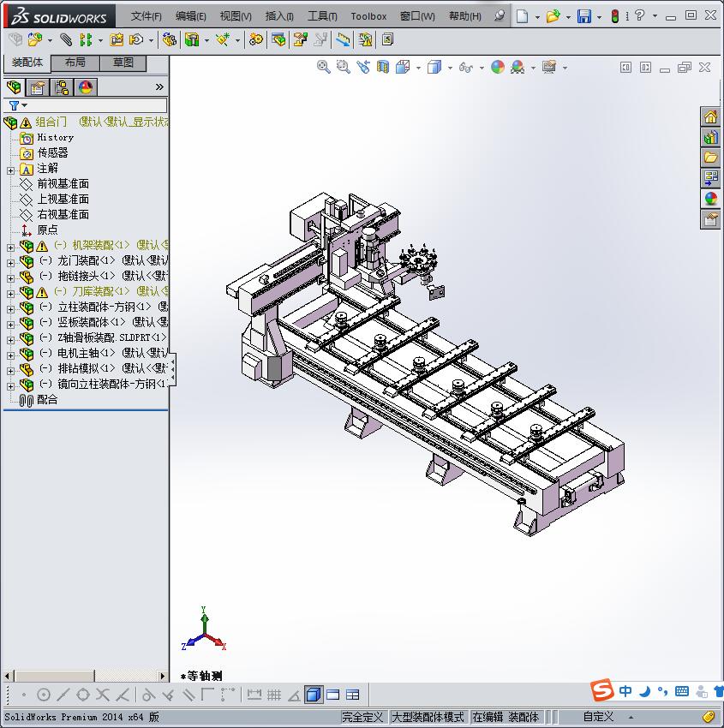The width and height of the screenshot is (724, 728).
Task: Click the View Settings monitor icon
Action: click(549, 68)
